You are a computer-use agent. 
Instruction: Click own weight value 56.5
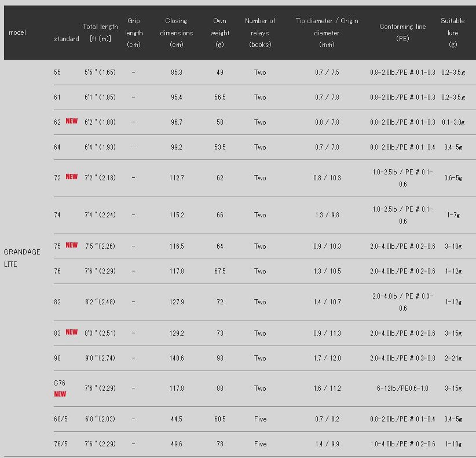[x=219, y=97]
